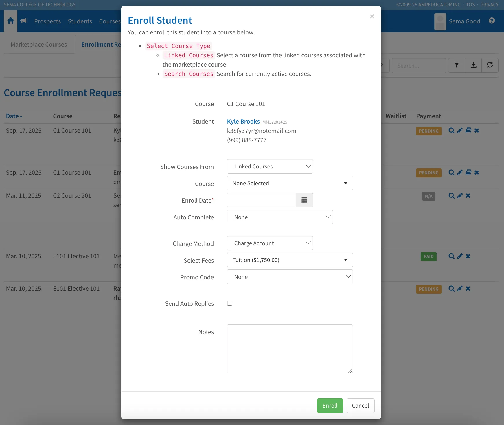Open Show Courses From dropdown
This screenshot has width=504, height=425.
tap(270, 166)
